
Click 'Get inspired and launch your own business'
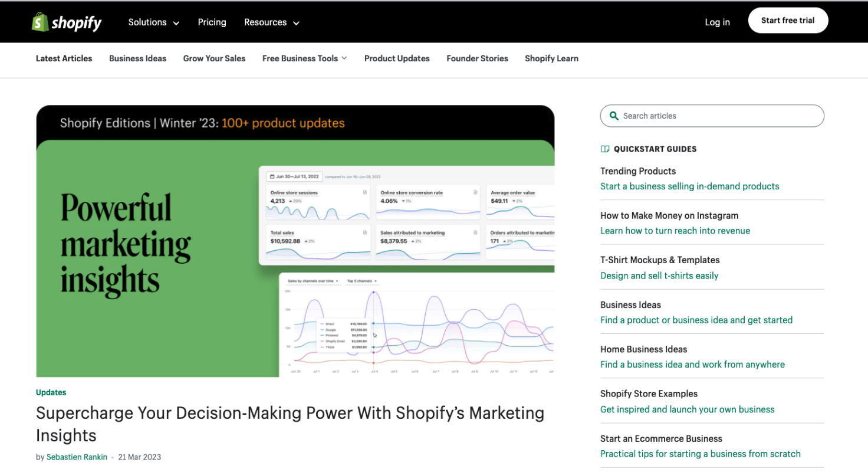pos(688,409)
